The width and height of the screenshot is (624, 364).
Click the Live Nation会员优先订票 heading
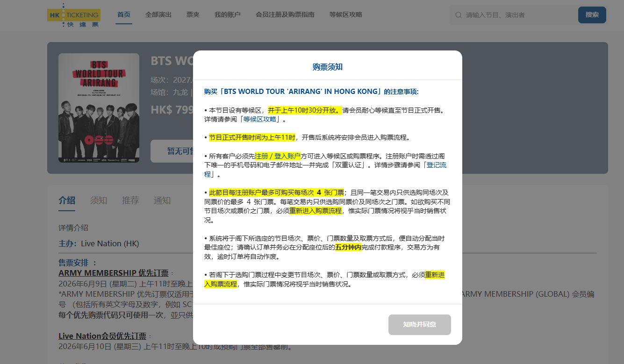tap(102, 336)
